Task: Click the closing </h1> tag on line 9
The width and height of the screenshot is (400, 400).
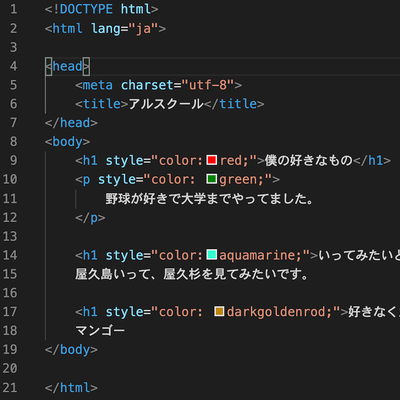Action: coord(372,160)
